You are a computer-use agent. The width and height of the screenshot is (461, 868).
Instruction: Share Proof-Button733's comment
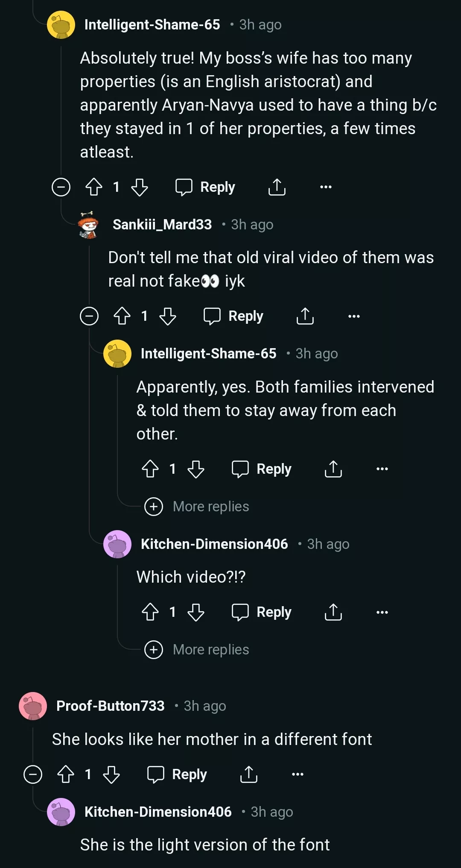click(x=249, y=774)
